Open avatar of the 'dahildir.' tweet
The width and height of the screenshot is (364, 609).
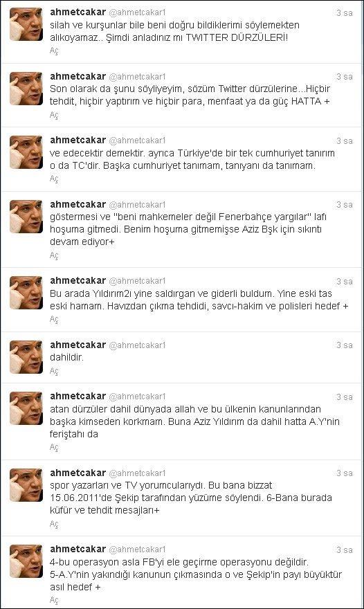(x=26, y=357)
